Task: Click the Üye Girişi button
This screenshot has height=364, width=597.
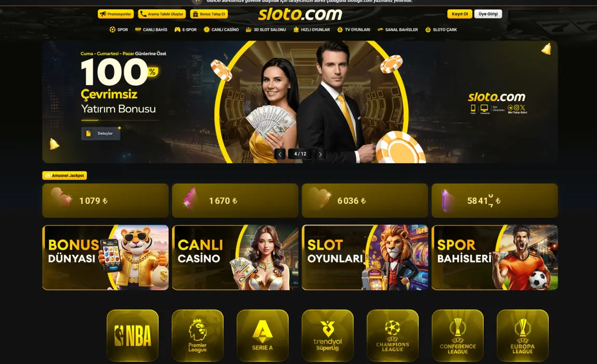Action: click(488, 14)
